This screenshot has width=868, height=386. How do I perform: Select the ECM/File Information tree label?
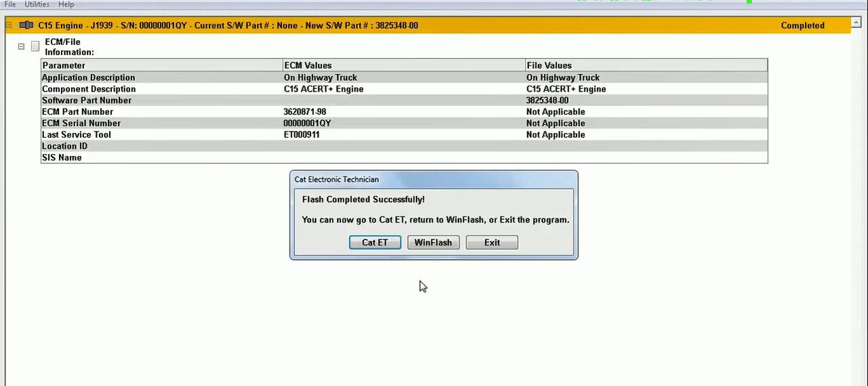point(69,47)
